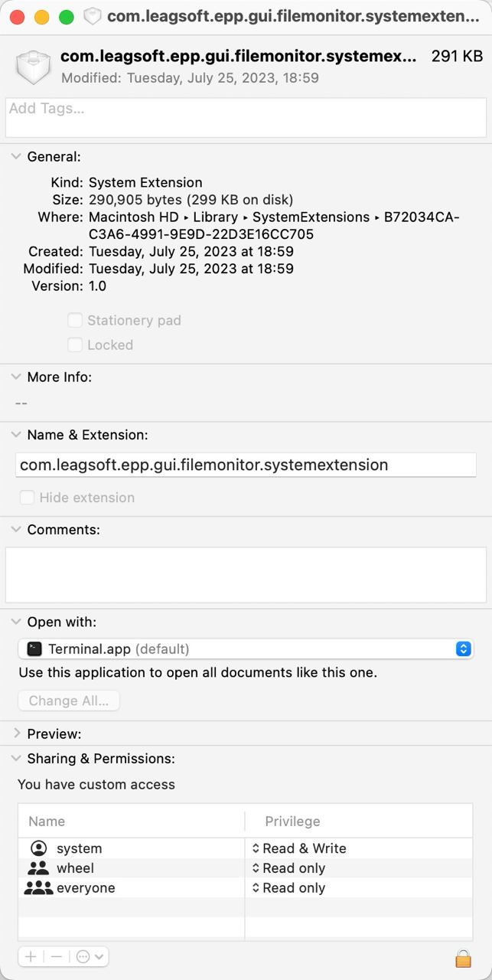Toggle the Hide extension checkbox
This screenshot has width=492, height=980.
(x=27, y=498)
